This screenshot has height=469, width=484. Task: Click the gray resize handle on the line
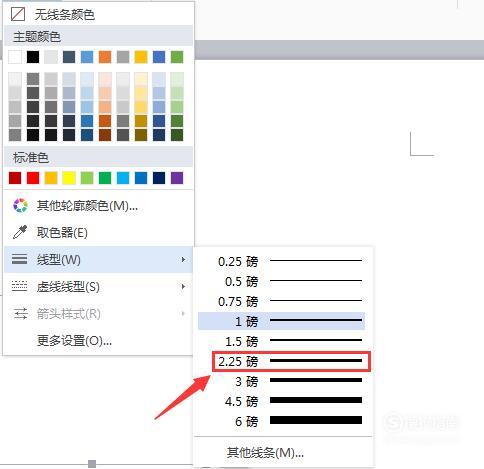[92, 464]
